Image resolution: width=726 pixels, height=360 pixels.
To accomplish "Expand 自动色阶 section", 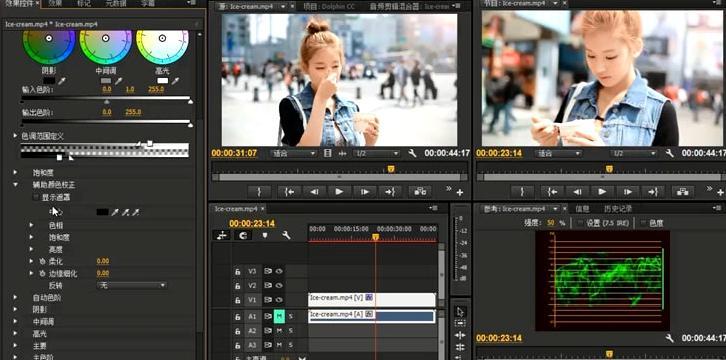I will tap(16, 298).
